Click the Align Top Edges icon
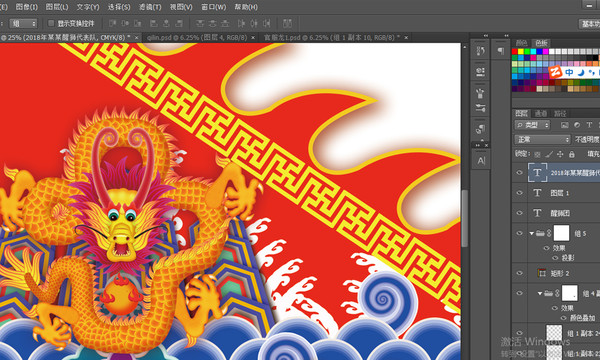Image resolution: width=600 pixels, height=360 pixels. (112, 23)
